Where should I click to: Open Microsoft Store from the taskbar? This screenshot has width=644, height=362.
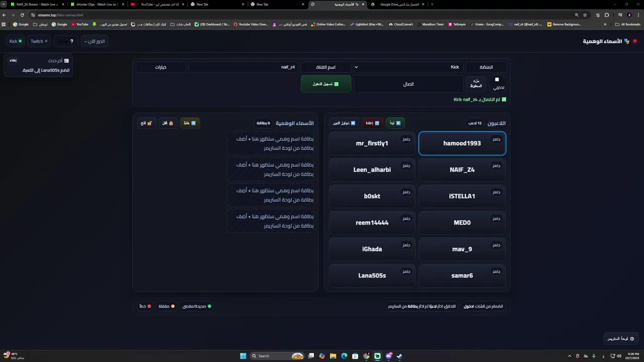tap(355, 356)
